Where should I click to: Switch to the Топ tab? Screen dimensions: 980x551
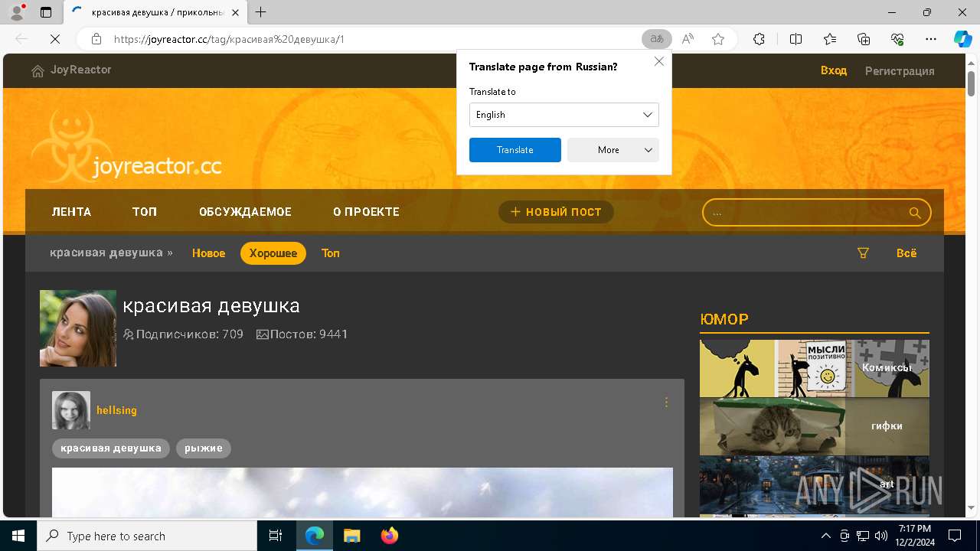click(330, 253)
